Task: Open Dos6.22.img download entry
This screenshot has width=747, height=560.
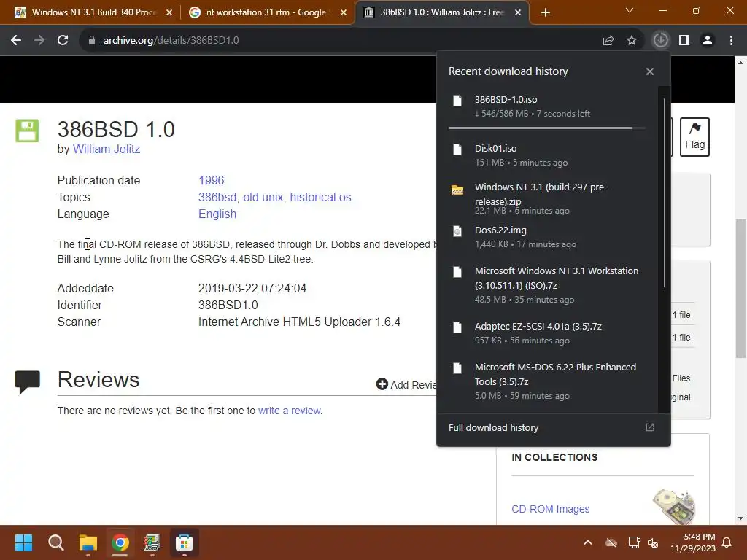Action: [547, 237]
